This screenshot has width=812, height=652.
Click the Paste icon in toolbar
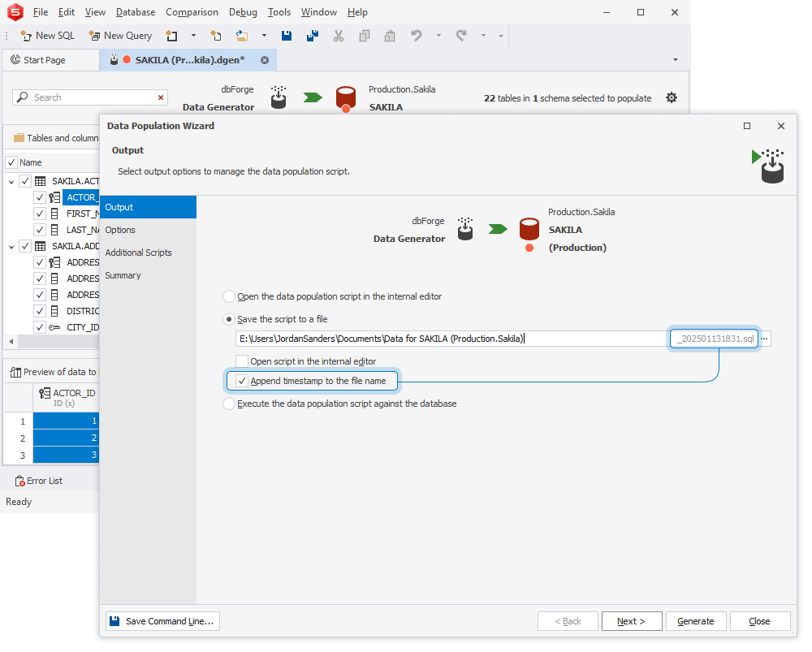point(390,36)
